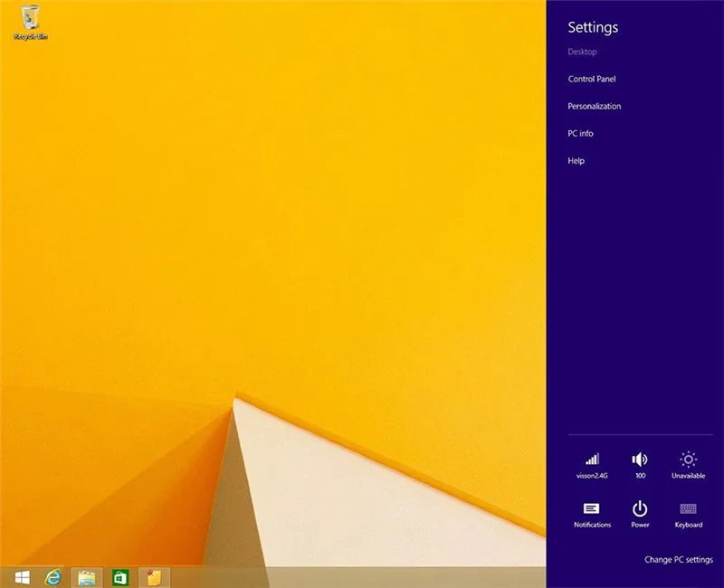
Task: Open the Sticky Notes taskbar icon
Action: coord(154,577)
